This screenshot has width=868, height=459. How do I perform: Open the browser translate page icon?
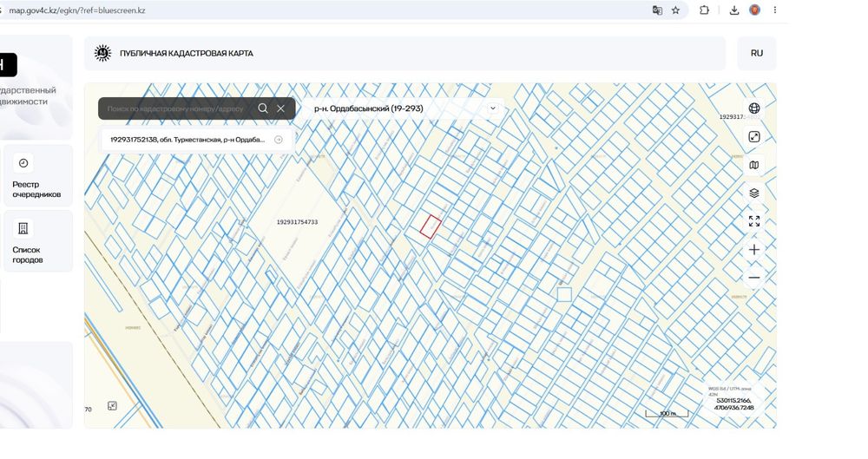[657, 10]
